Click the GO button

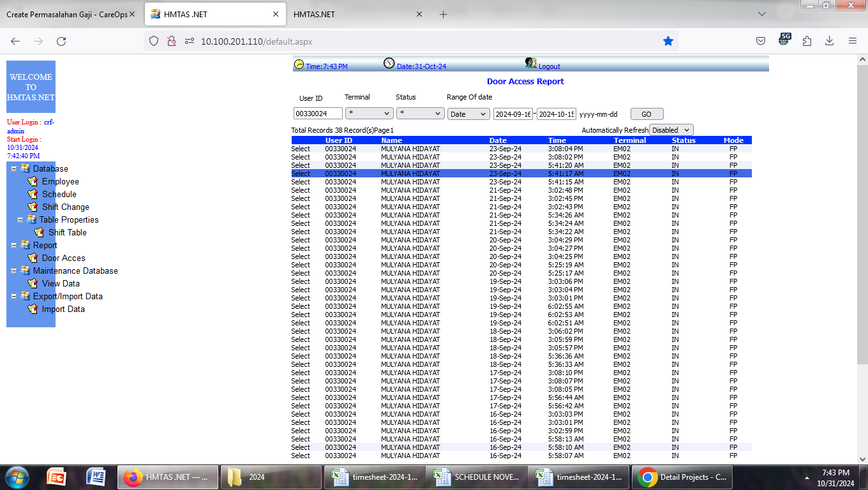(647, 114)
